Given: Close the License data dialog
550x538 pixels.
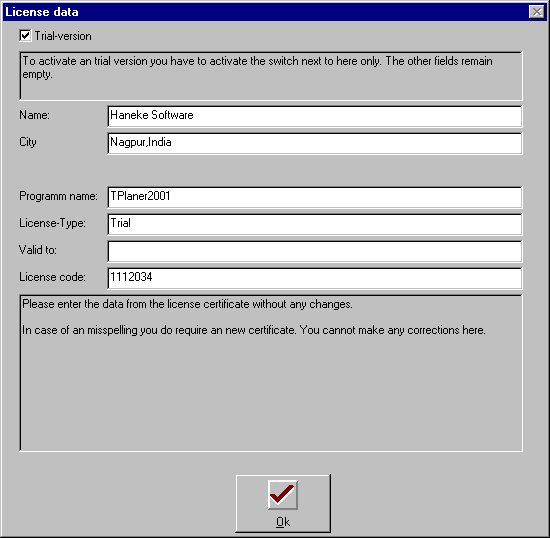Looking at the screenshot, I should [537, 12].
